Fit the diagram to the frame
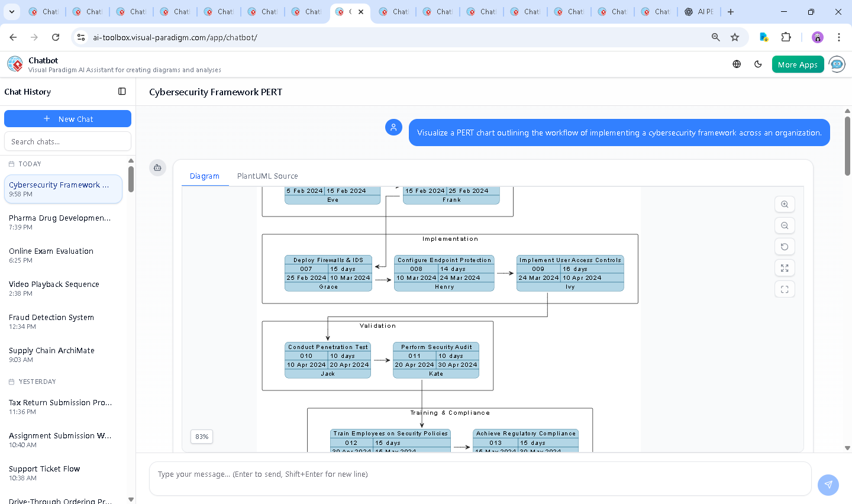Image resolution: width=852 pixels, height=504 pixels. (785, 289)
